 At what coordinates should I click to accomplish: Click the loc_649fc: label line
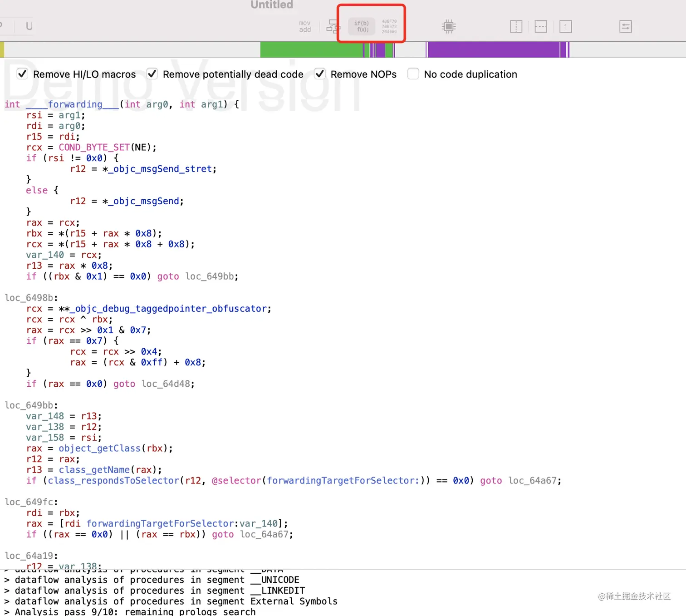(x=31, y=502)
